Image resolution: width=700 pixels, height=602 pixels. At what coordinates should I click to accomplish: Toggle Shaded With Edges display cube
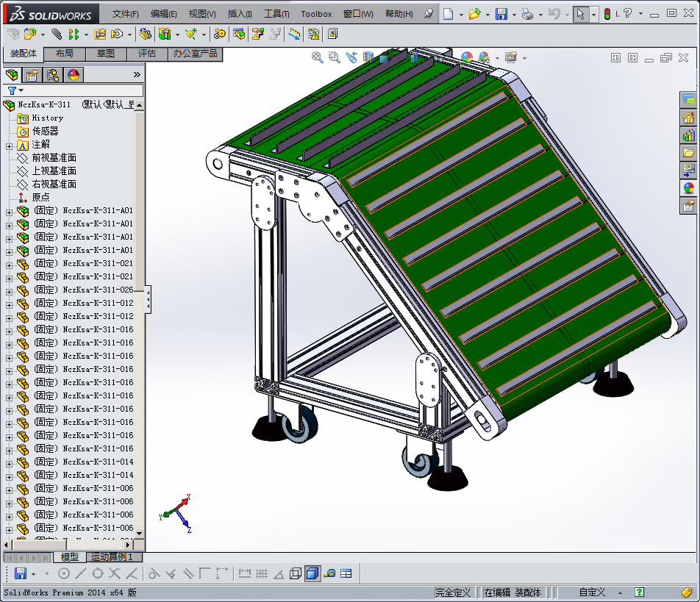click(312, 573)
